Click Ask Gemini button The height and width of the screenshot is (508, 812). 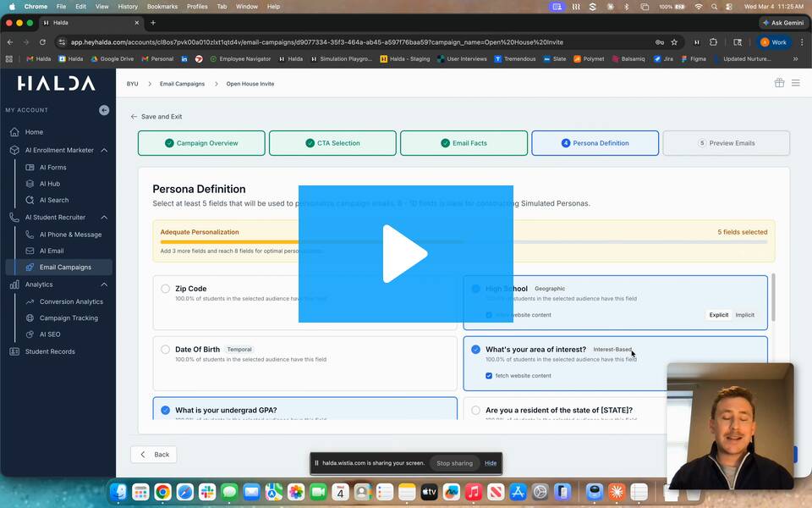pyautogui.click(x=782, y=23)
